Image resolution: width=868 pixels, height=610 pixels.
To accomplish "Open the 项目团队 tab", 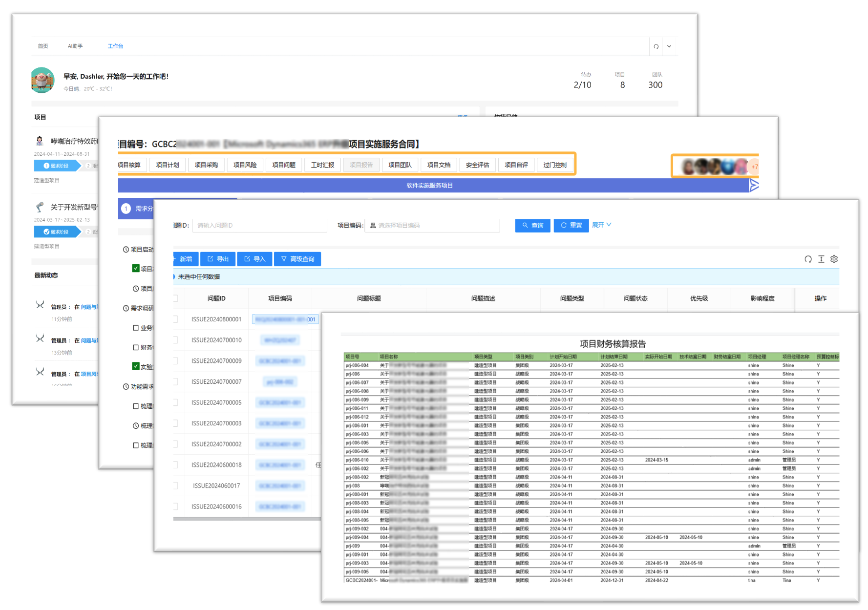I will (400, 165).
